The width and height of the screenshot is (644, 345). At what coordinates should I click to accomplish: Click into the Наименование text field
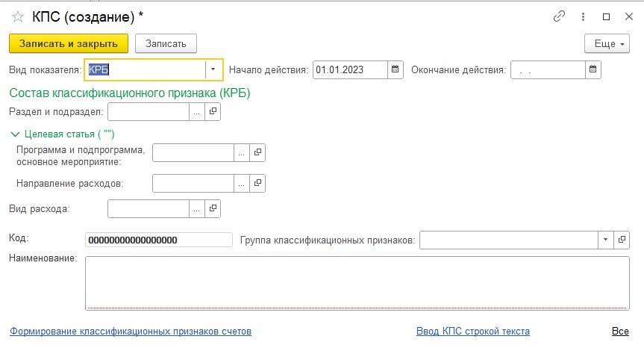click(357, 282)
